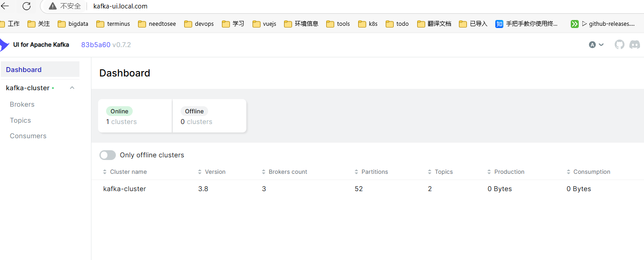644x260 pixels.
Task: Open the terminus bookmark folder
Action: pos(113,24)
